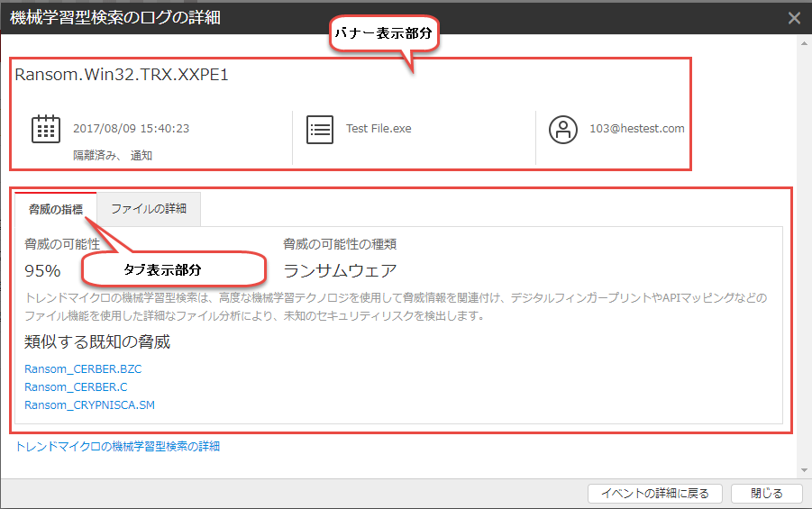This screenshot has height=509, width=812.
Task: Click the user icon beside 103@hestest.com
Action: pos(563,129)
